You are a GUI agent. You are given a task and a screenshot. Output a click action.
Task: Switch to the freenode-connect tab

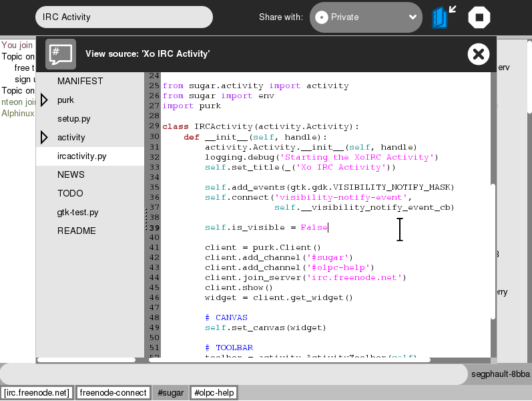pos(113,393)
